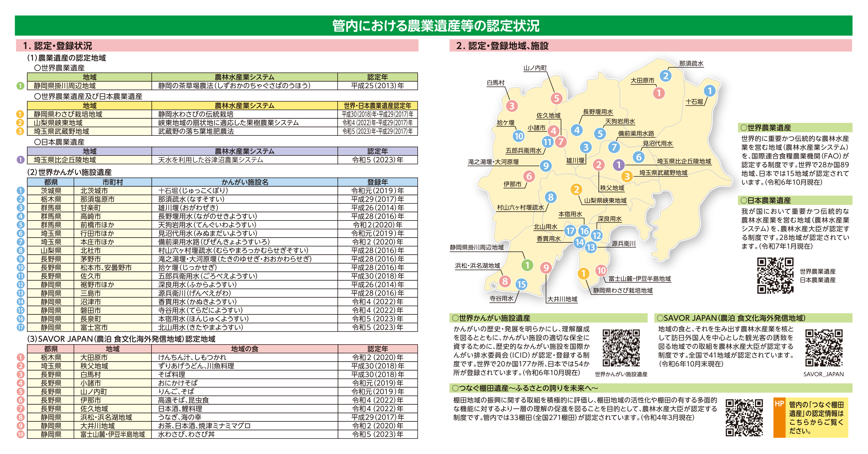Click cell 高遠そば、昆虫食
This screenshot has width=868, height=454.
(245, 400)
